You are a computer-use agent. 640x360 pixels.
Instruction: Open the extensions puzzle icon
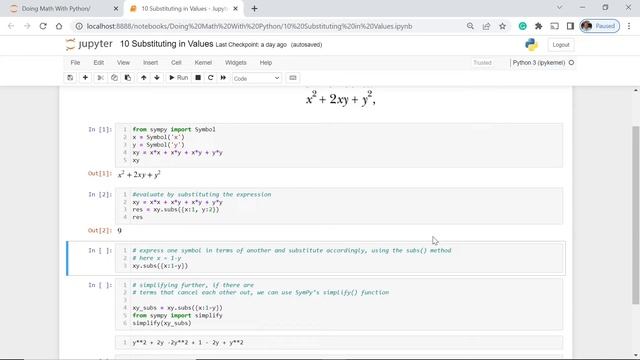[x=538, y=26]
